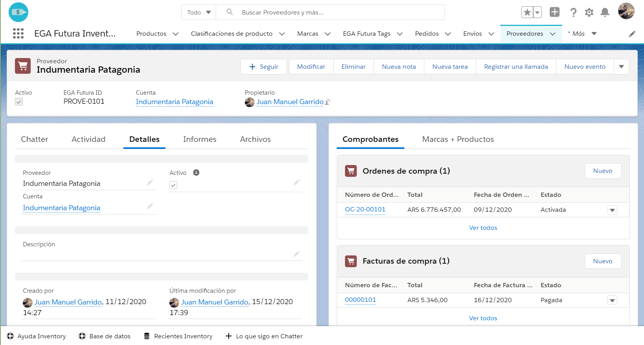Open the Productos tab dropdown chevron
644x345 pixels.
coord(176,34)
